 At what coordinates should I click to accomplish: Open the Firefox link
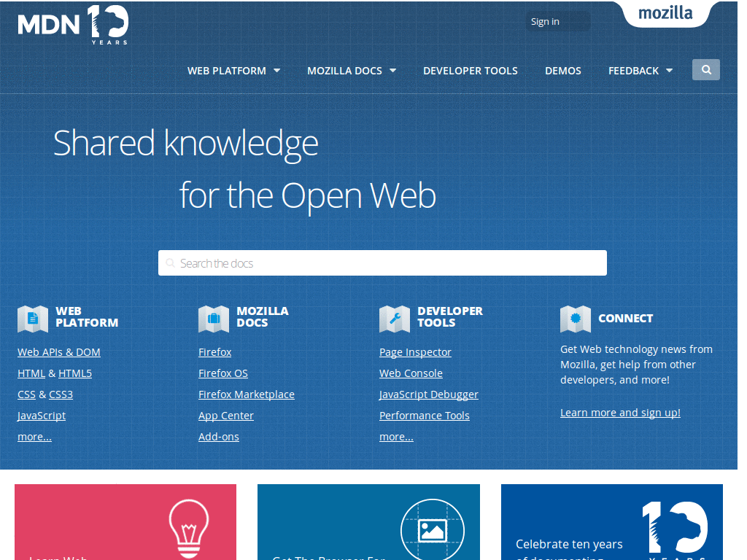tap(215, 352)
